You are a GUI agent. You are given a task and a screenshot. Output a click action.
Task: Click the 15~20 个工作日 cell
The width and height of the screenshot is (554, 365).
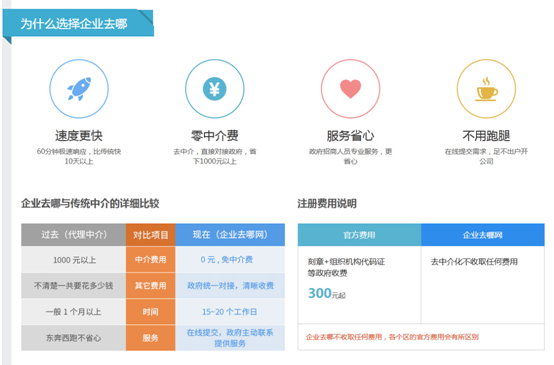(x=230, y=312)
